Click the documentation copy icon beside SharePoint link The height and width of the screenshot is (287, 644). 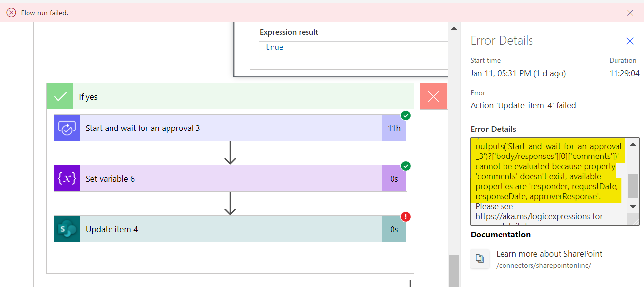tap(480, 259)
